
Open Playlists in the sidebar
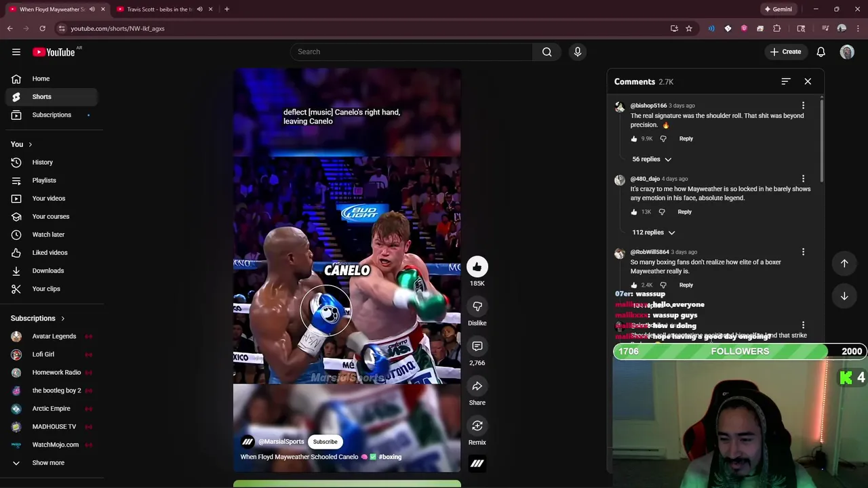click(x=52, y=180)
